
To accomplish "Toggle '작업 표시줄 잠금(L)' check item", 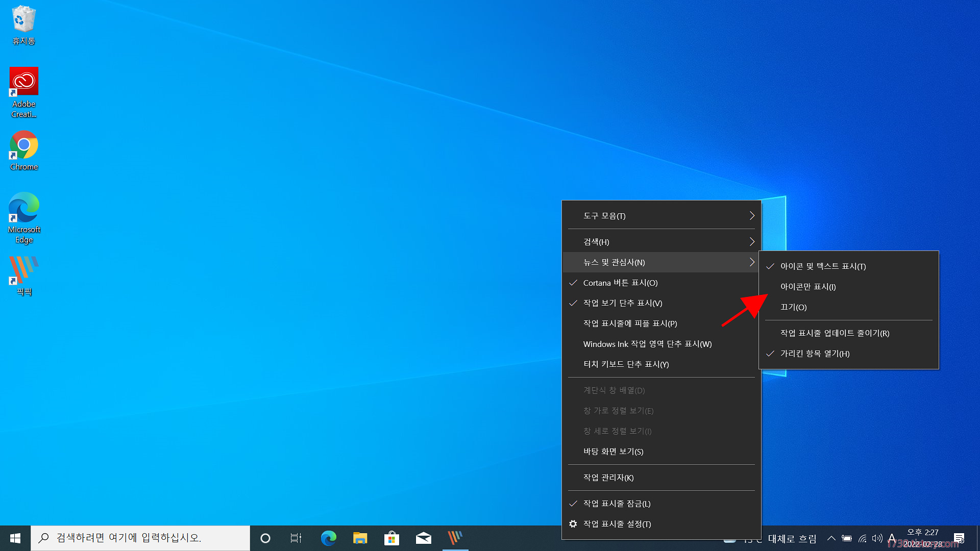I will (x=617, y=504).
